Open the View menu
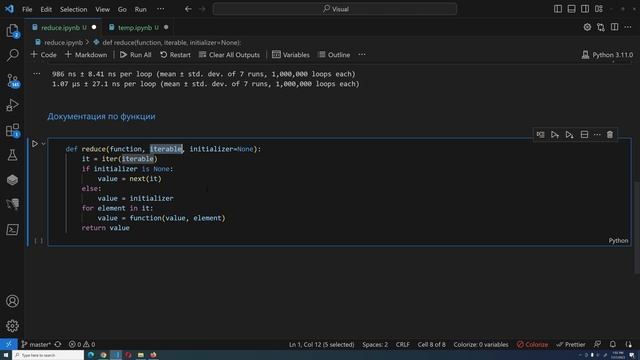 click(x=102, y=9)
